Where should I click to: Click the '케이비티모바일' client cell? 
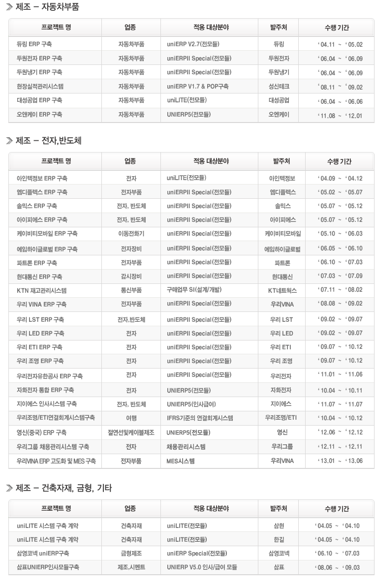point(283,233)
